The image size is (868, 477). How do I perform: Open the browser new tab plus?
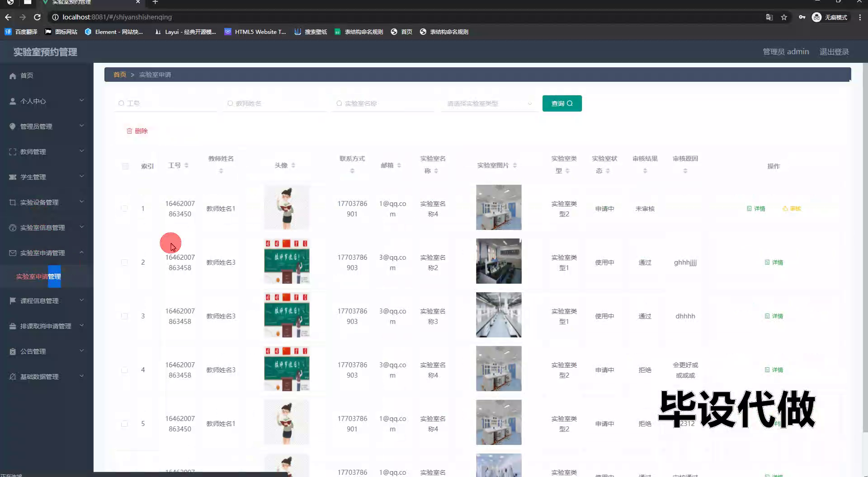155,2
